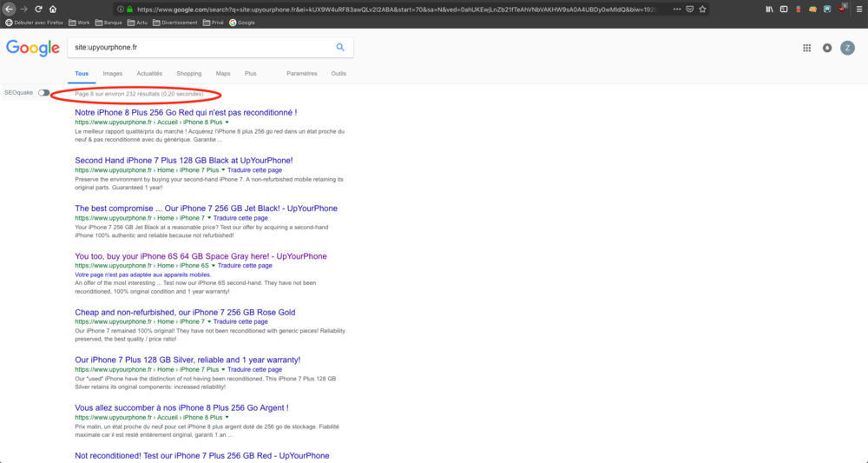Expand URL arrow of Notre iPhone 8 Plus Red result

(x=227, y=122)
